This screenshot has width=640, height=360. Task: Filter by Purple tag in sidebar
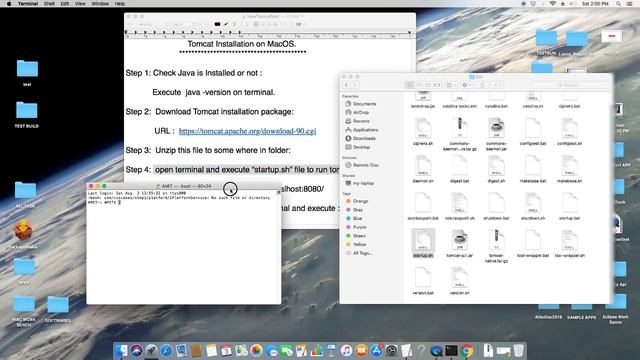click(x=356, y=227)
